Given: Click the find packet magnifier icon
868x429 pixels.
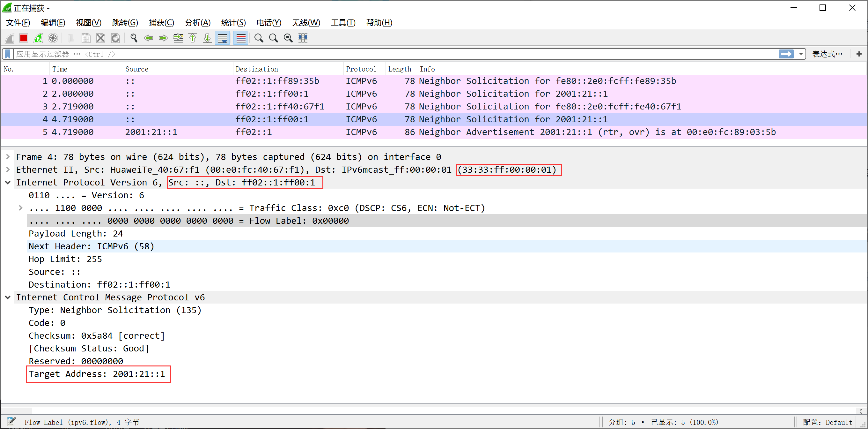Looking at the screenshot, I should pyautogui.click(x=134, y=38).
